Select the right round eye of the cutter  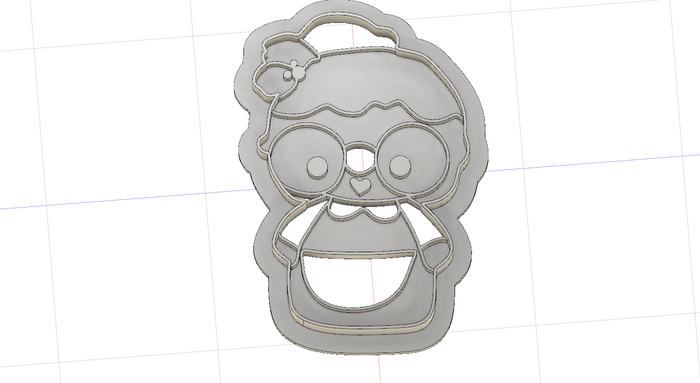400,166
